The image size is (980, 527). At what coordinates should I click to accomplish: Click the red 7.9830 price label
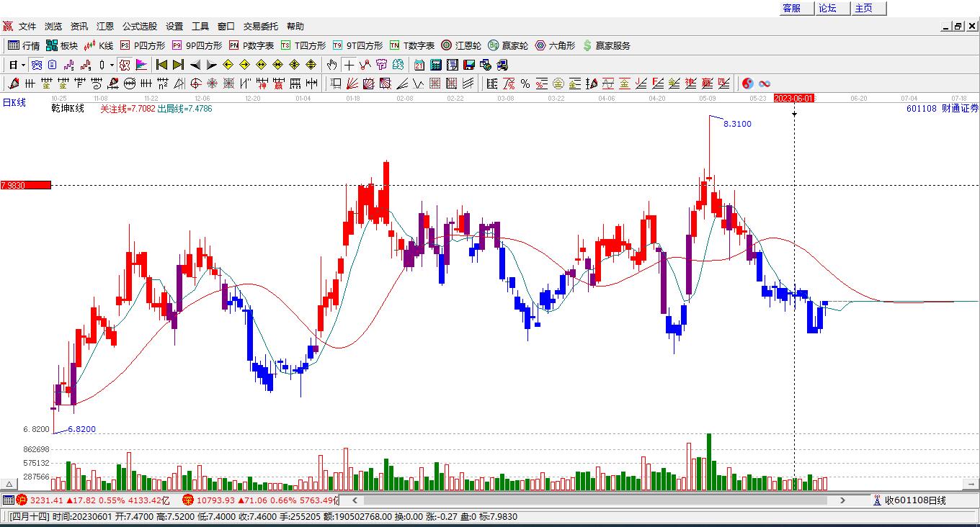[x=26, y=185]
